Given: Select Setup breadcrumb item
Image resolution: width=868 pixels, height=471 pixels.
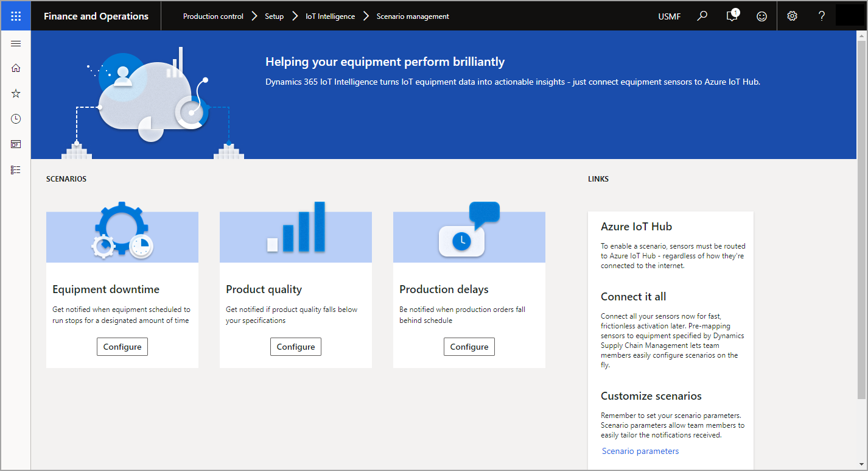Looking at the screenshot, I should coord(274,16).
